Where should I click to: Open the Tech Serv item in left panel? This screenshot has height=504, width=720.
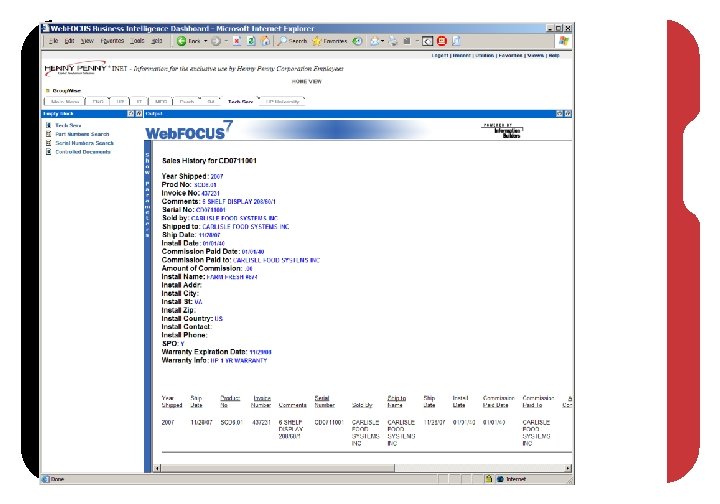(x=68, y=125)
